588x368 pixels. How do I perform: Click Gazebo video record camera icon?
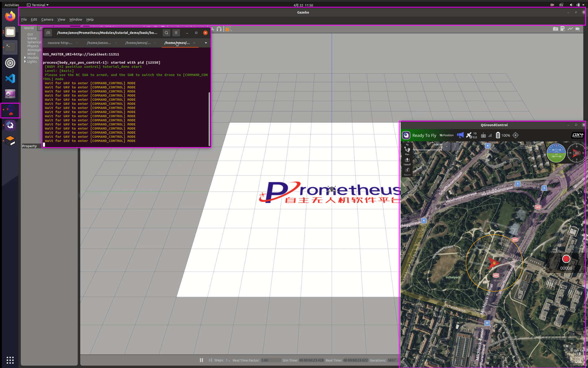click(578, 29)
